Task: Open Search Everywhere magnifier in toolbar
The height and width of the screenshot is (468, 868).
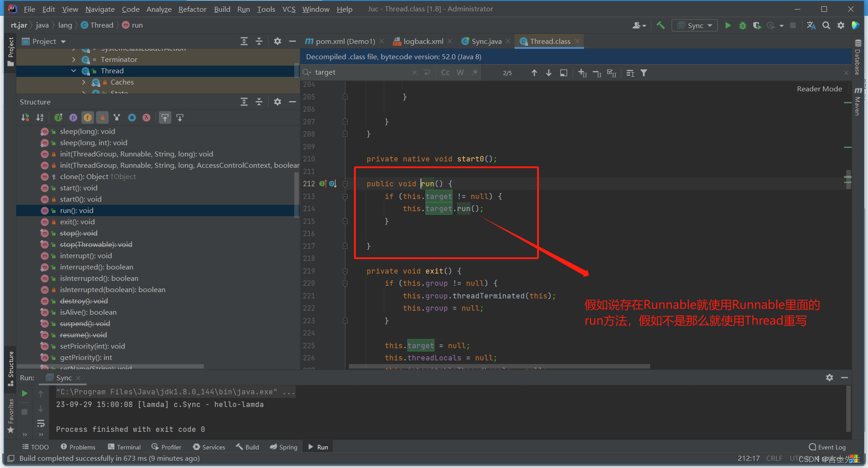Action: pos(826,25)
